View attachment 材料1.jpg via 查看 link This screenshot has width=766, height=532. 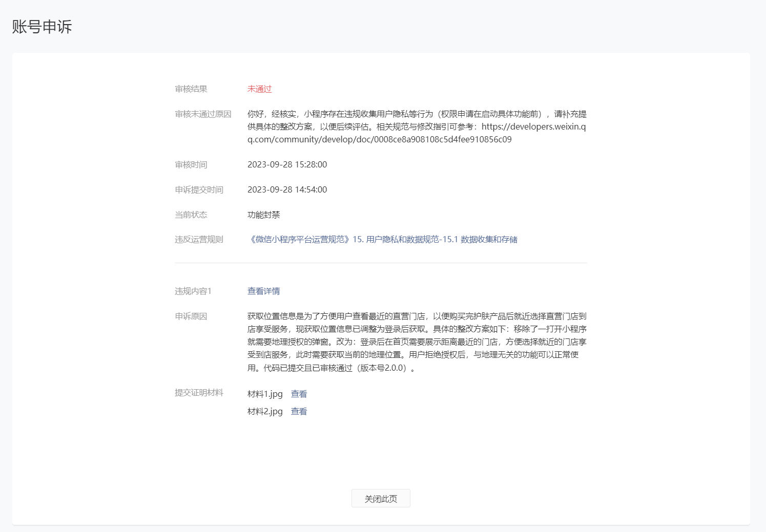(x=299, y=394)
